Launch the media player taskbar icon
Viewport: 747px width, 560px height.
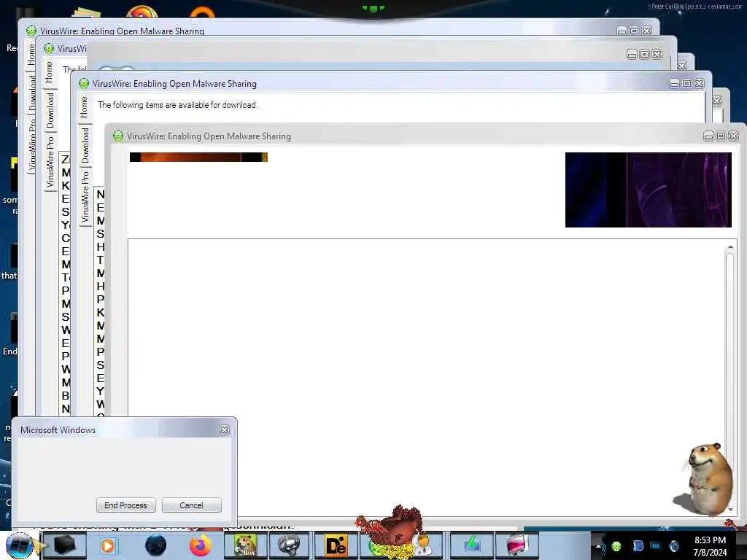(108, 545)
